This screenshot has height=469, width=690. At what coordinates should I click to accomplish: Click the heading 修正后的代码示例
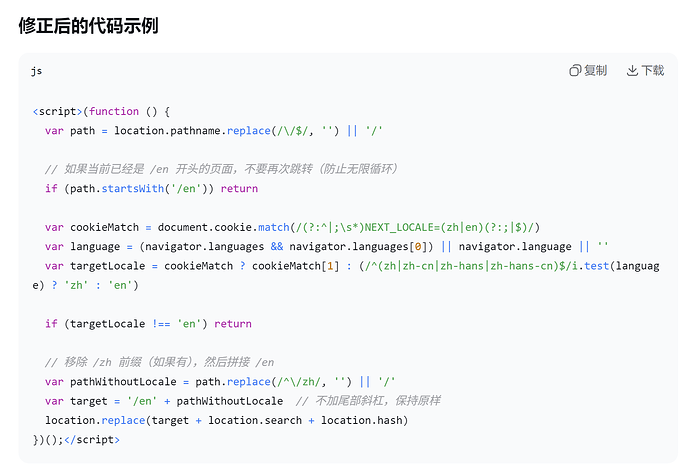pyautogui.click(x=88, y=26)
